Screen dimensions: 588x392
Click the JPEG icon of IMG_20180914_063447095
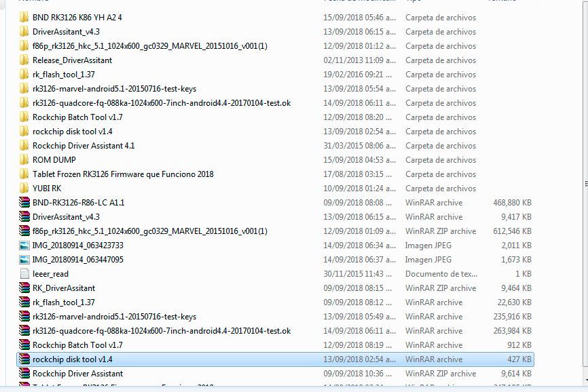(24, 260)
